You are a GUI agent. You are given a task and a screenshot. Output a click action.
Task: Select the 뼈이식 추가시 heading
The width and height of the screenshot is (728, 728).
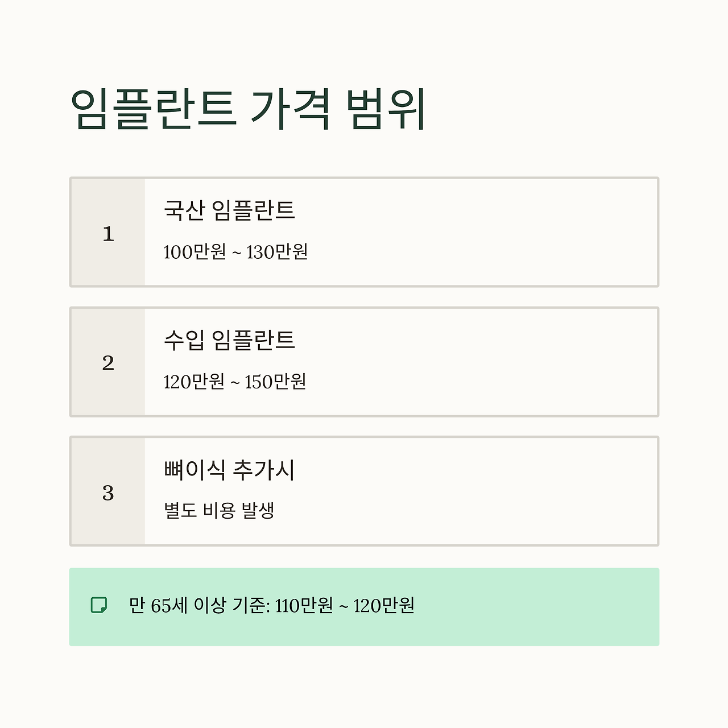click(x=229, y=470)
